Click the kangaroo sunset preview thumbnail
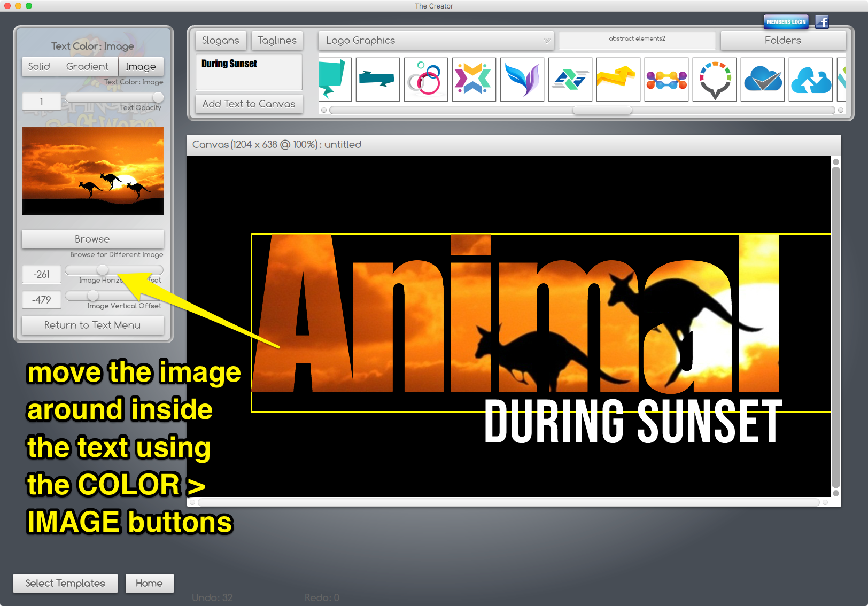The image size is (868, 606). (x=92, y=171)
